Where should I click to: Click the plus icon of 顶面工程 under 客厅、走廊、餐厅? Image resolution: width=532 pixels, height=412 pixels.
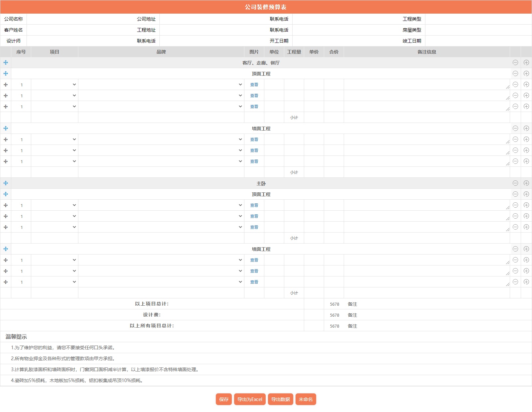click(x=526, y=73)
